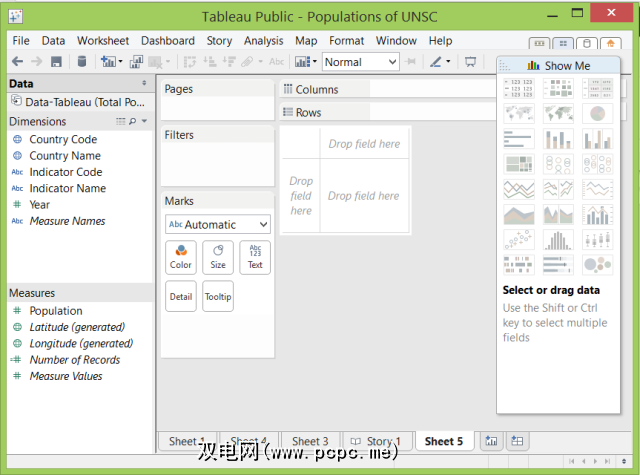This screenshot has width=640, height=475.
Task: Click the Save disk icon
Action: 56,62
